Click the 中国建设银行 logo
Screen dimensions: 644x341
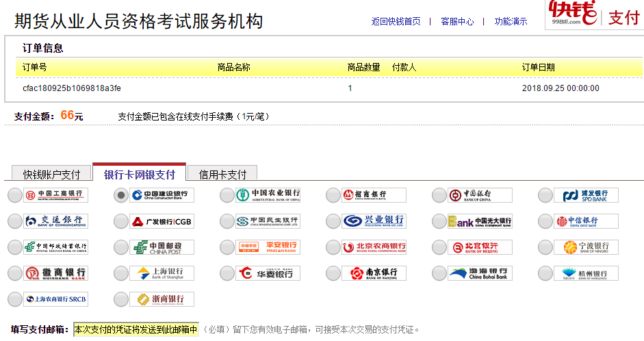click(162, 195)
